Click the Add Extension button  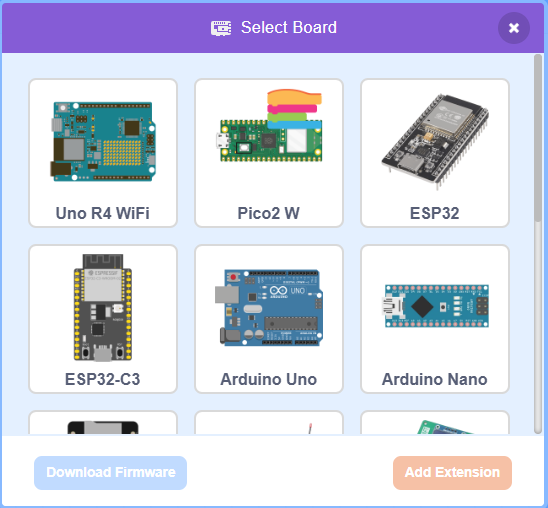(x=452, y=473)
